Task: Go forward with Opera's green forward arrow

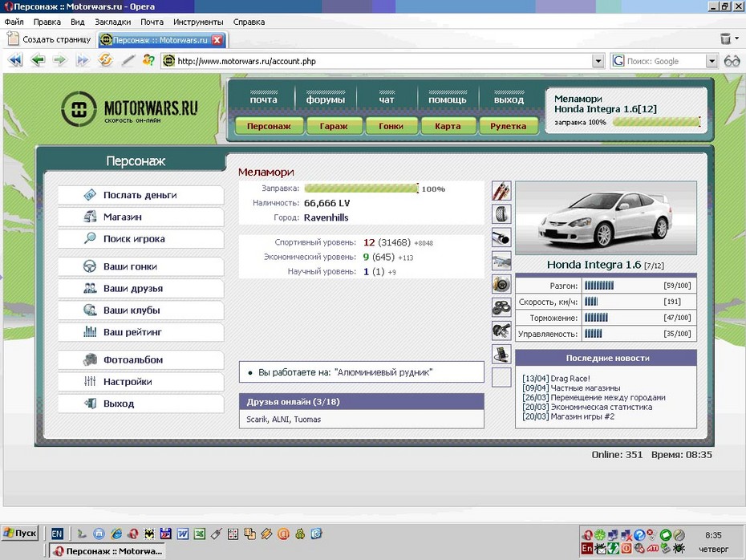Action: 59,60
